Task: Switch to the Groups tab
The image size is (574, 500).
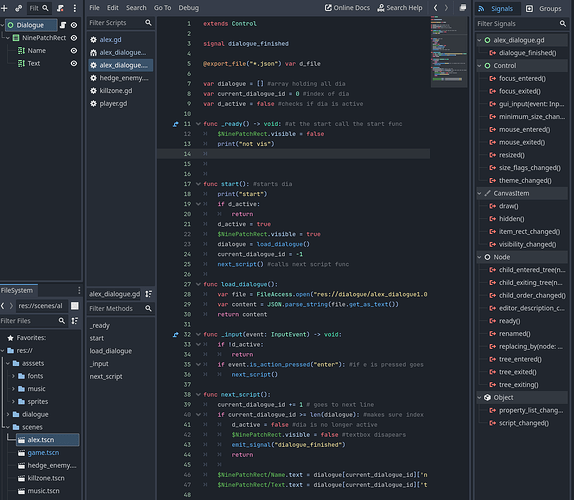Action: (544, 8)
